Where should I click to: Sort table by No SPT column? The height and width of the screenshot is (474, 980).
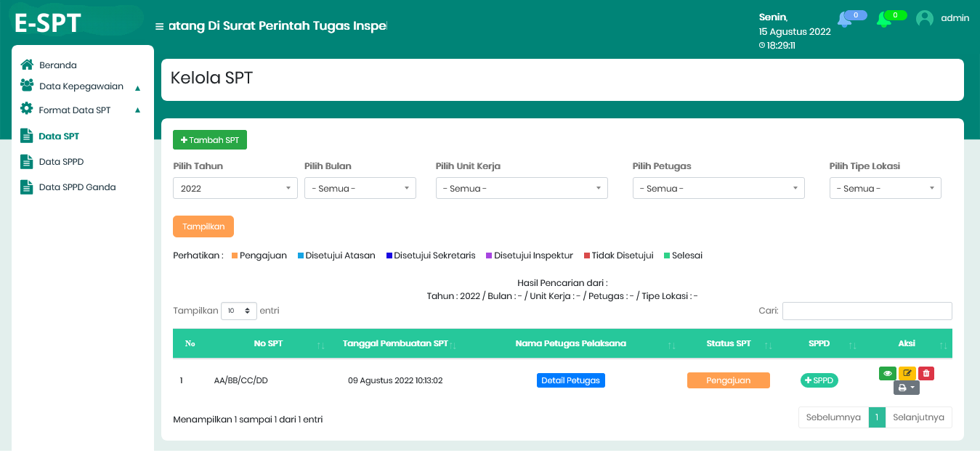(268, 343)
